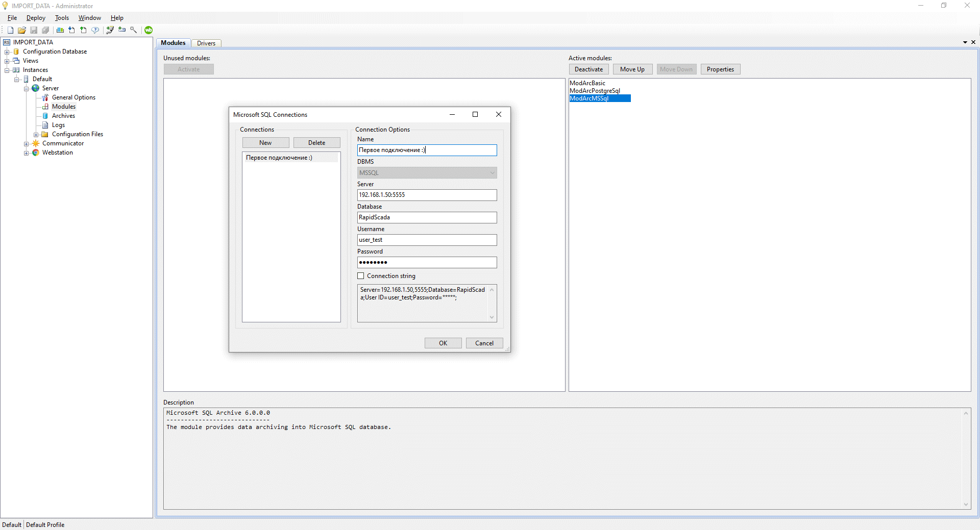Image resolution: width=980 pixels, height=530 pixels.
Task: Close the active Modules document tab
Action: click(x=973, y=42)
